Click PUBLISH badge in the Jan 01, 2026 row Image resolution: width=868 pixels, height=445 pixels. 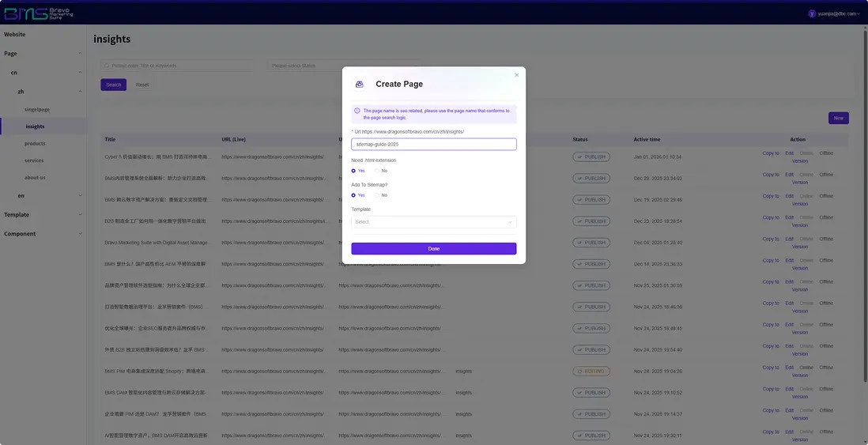pos(591,157)
